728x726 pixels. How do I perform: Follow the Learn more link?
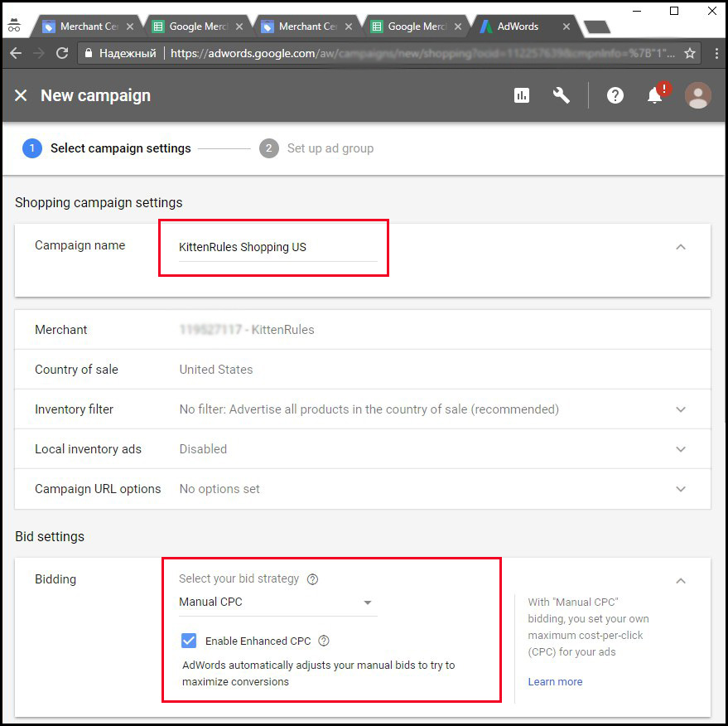[555, 681]
